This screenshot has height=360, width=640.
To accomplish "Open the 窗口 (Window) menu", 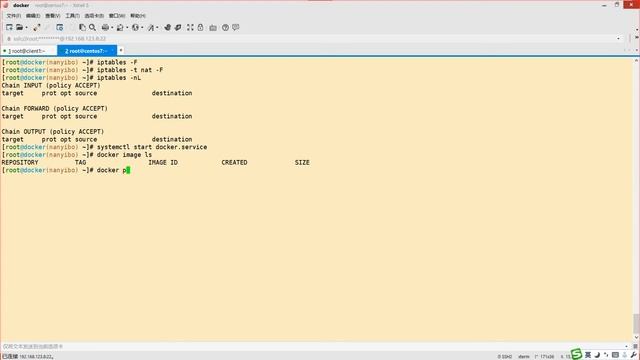I will pos(117,16).
